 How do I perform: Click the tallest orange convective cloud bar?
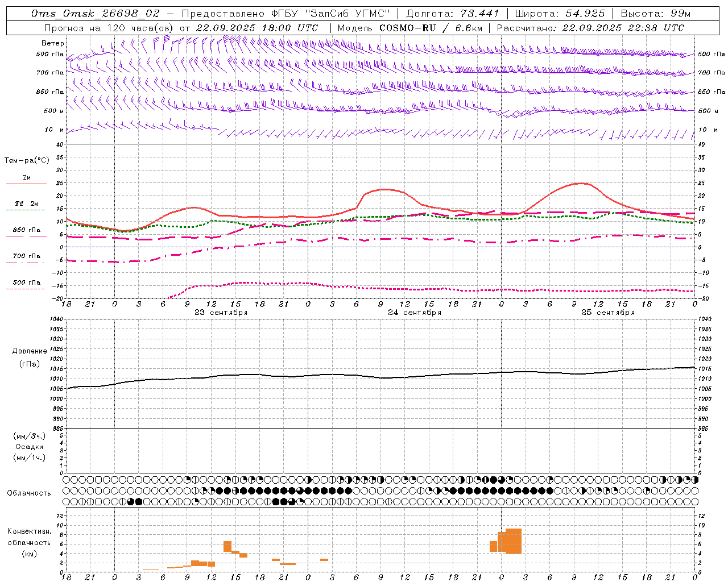(x=514, y=541)
